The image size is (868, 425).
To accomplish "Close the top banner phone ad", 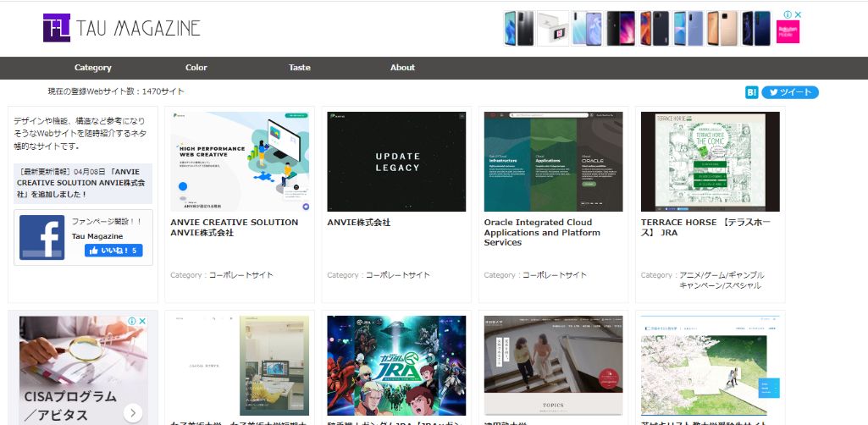I will [x=798, y=15].
